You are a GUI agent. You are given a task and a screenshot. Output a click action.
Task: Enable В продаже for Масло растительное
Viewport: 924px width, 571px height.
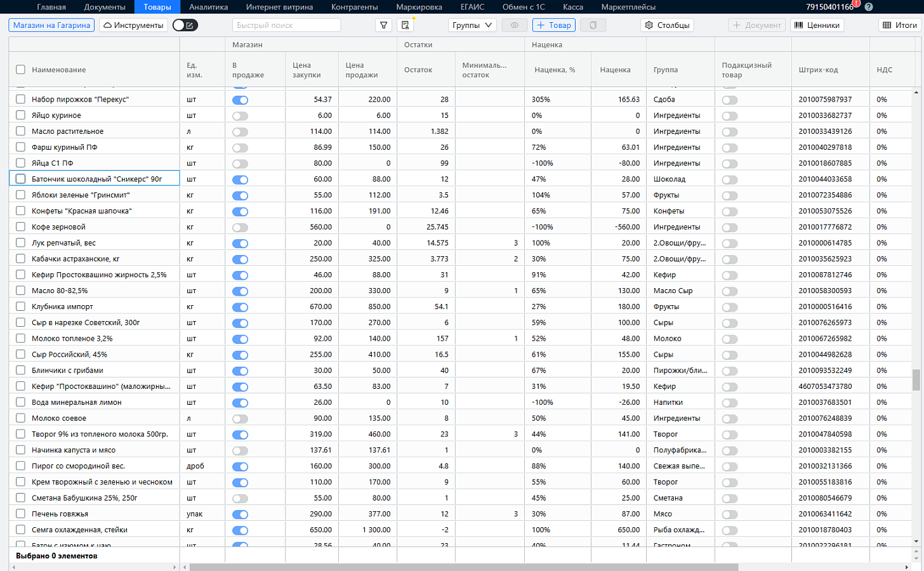[240, 132]
